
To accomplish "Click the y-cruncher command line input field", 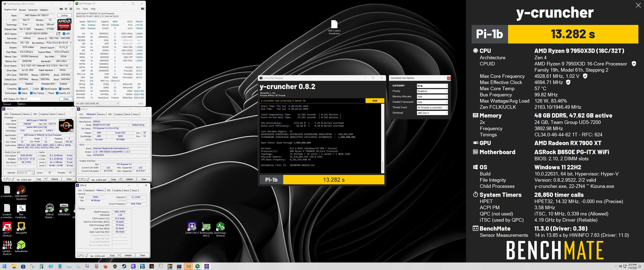I will pos(312,101).
